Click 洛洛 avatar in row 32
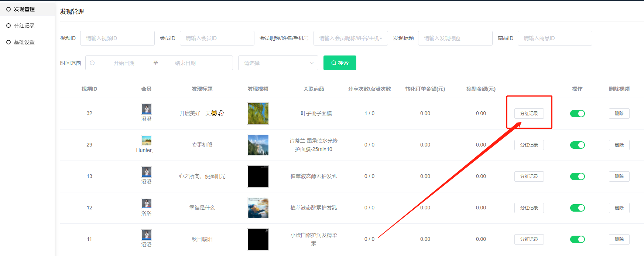 147,109
